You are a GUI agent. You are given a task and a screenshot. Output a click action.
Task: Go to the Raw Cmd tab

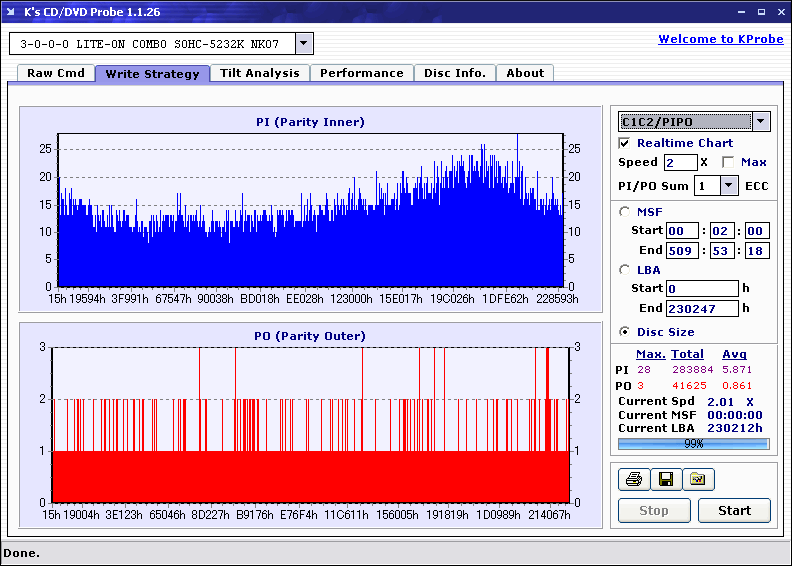[x=55, y=73]
